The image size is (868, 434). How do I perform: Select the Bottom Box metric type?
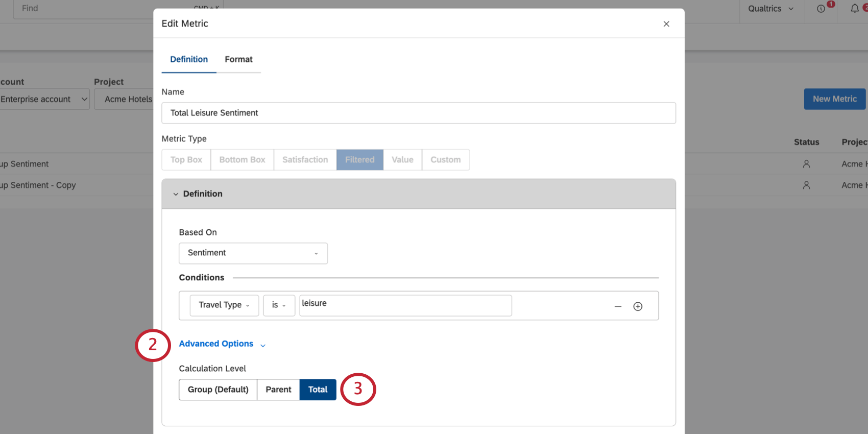pyautogui.click(x=243, y=160)
